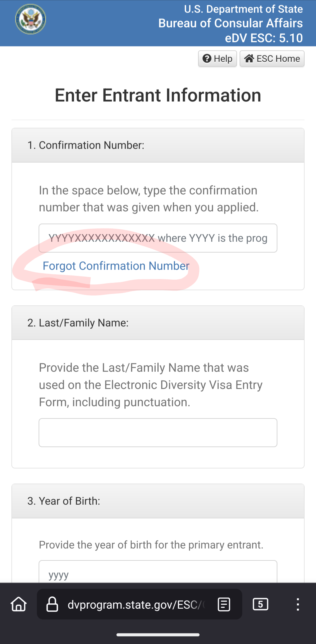The image size is (316, 644).
Task: Go to ESC Home
Action: pyautogui.click(x=272, y=59)
